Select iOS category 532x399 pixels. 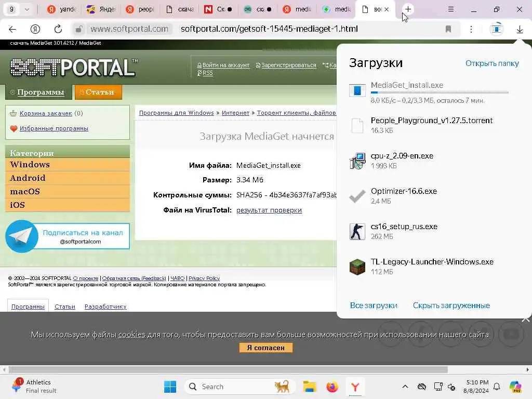click(x=68, y=205)
